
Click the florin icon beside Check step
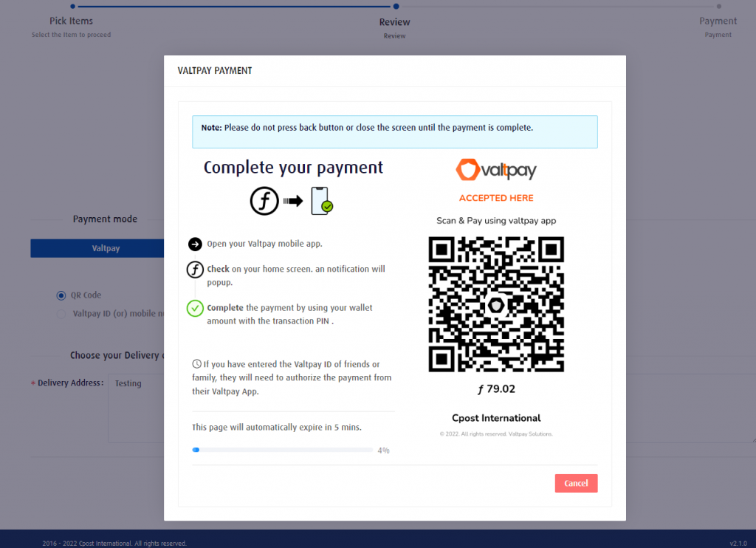pos(195,270)
